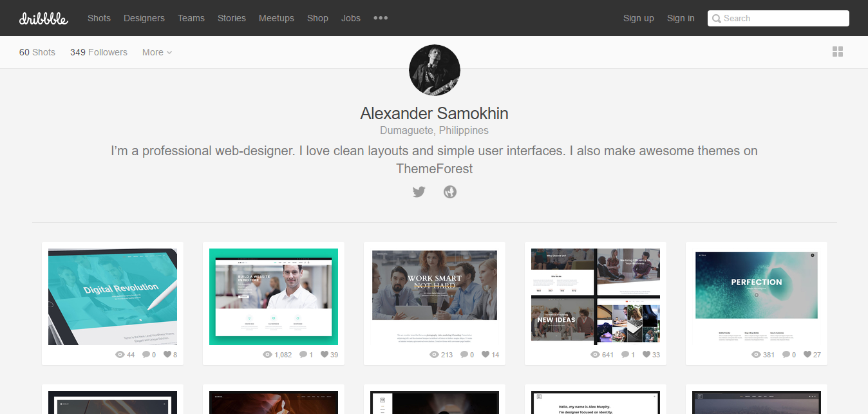Click the Dribbble logo in header
868x414 pixels.
point(43,18)
